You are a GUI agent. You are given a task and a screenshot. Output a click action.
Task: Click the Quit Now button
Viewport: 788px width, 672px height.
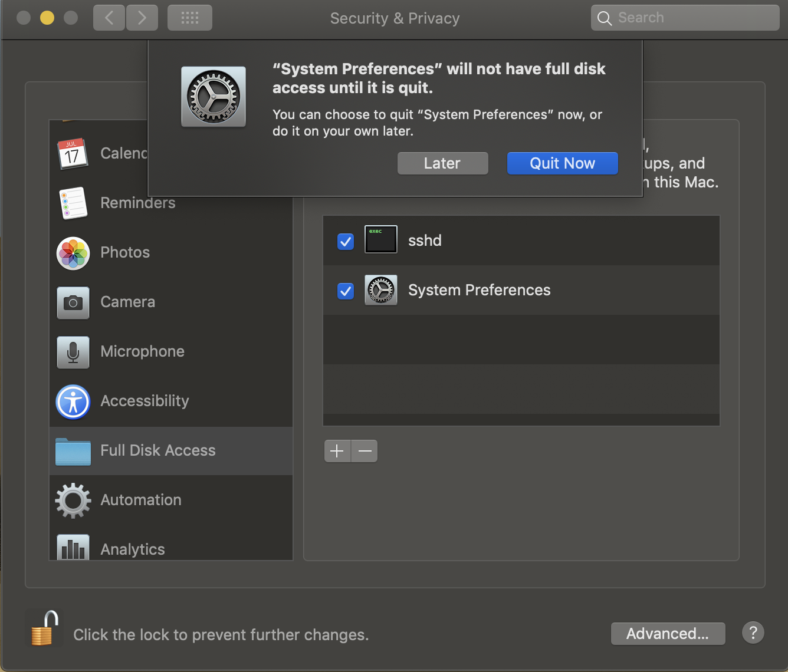[x=562, y=163]
